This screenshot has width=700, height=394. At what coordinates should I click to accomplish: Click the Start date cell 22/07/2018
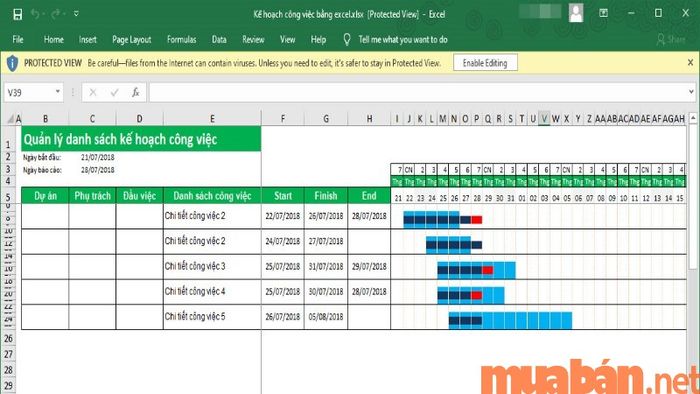pyautogui.click(x=283, y=216)
